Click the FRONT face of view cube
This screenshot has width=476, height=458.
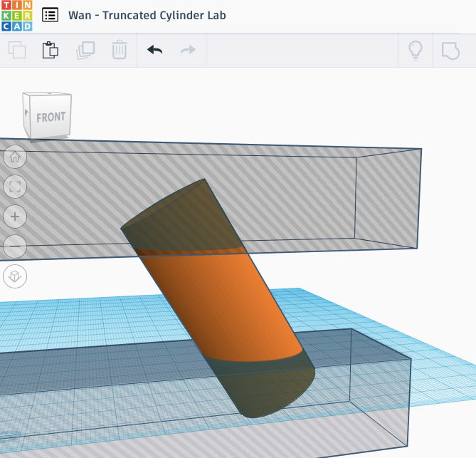[51, 117]
